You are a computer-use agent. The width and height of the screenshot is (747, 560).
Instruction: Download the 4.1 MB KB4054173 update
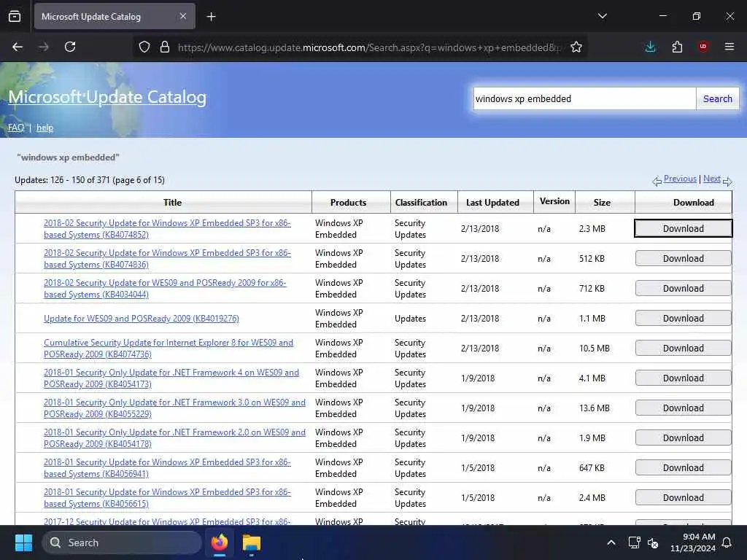[x=683, y=378]
